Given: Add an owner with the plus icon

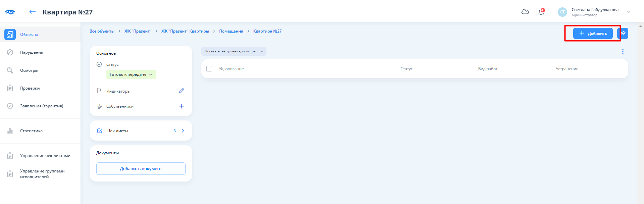Looking at the screenshot, I should (x=181, y=106).
